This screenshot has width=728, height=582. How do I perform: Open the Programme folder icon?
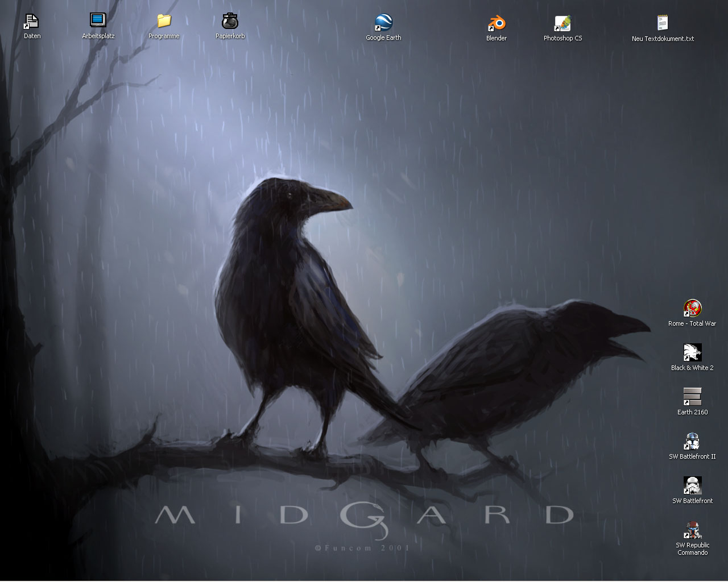(164, 21)
